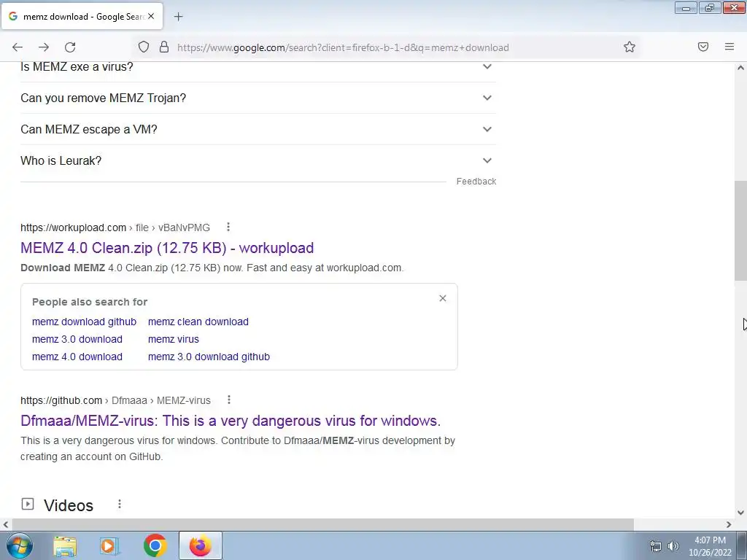Expand the 'Who is Leurak?' question
Image resolution: width=747 pixels, height=560 pixels.
(258, 160)
